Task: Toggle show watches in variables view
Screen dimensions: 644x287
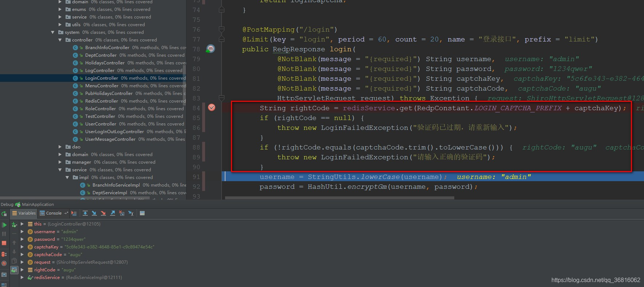Action: pyautogui.click(x=14, y=270)
